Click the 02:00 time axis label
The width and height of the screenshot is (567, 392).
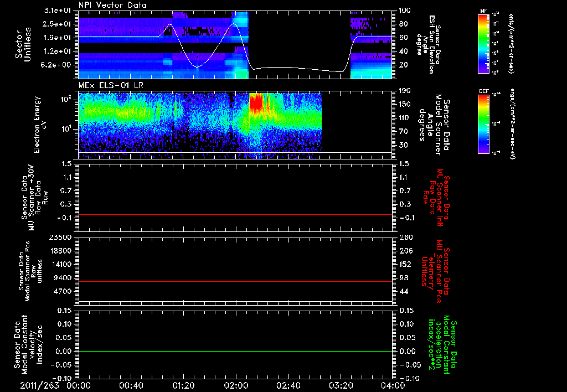pyautogui.click(x=235, y=386)
